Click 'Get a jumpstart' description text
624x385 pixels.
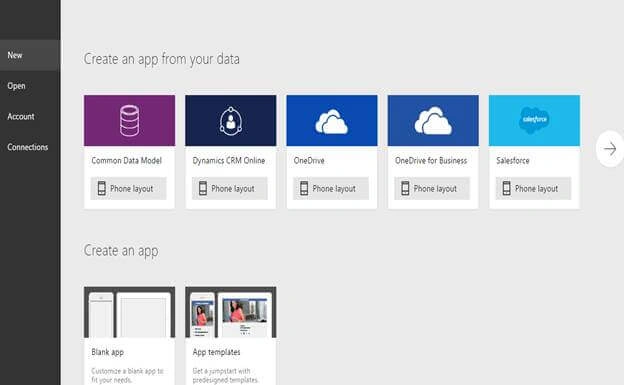tap(226, 375)
